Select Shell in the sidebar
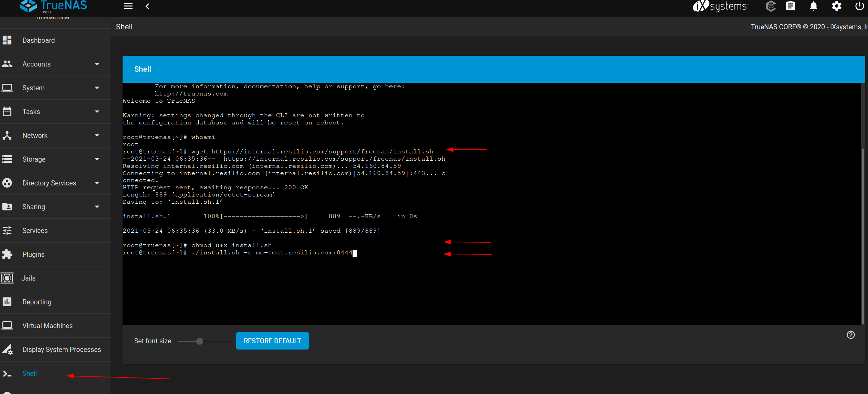This screenshot has height=394, width=868. point(29,373)
